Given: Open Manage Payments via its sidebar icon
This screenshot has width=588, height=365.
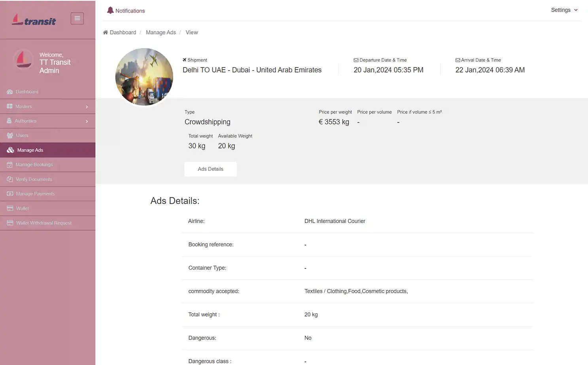Looking at the screenshot, I should (x=9, y=194).
